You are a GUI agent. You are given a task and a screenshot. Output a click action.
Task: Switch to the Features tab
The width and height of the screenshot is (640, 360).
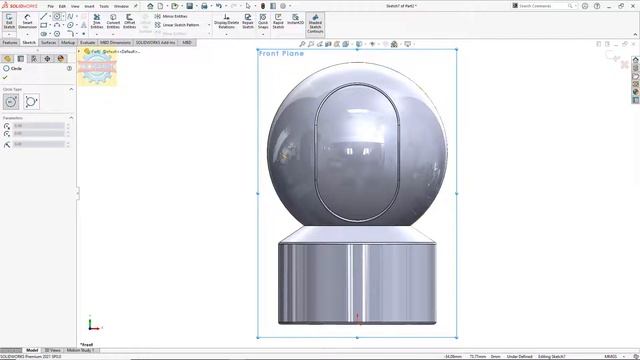tap(10, 42)
